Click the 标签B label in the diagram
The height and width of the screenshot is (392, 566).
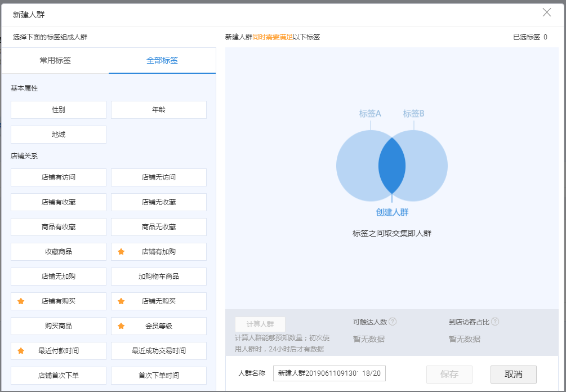coord(414,114)
